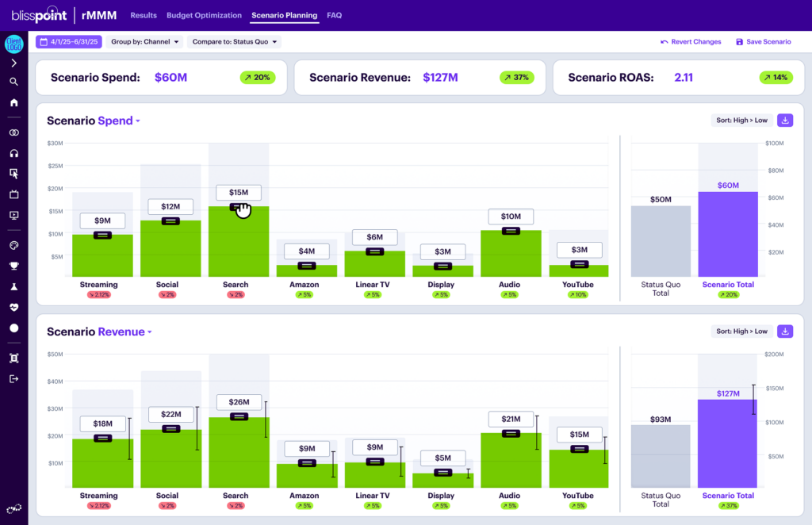
Task: Open the Group by: Channel dropdown
Action: tap(144, 42)
